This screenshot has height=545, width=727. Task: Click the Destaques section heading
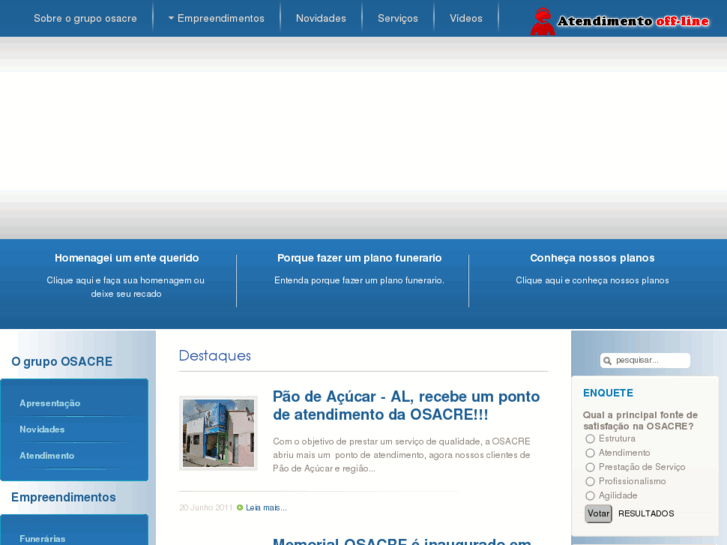tap(215, 356)
